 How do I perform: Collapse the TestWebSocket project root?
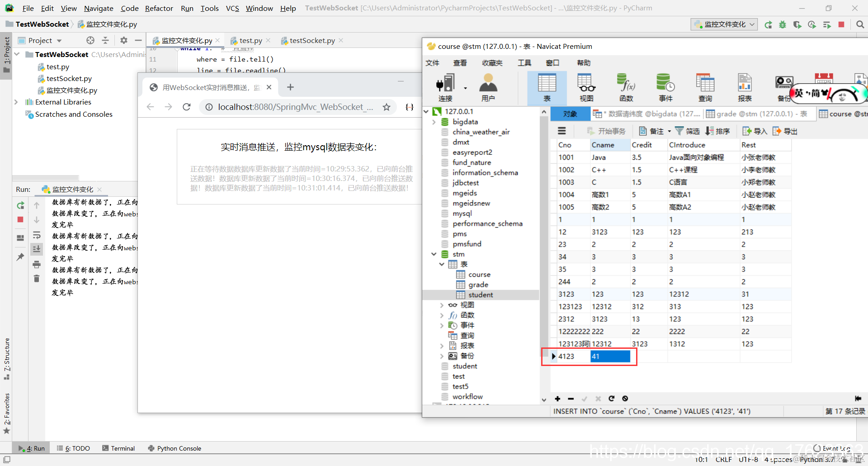point(17,54)
